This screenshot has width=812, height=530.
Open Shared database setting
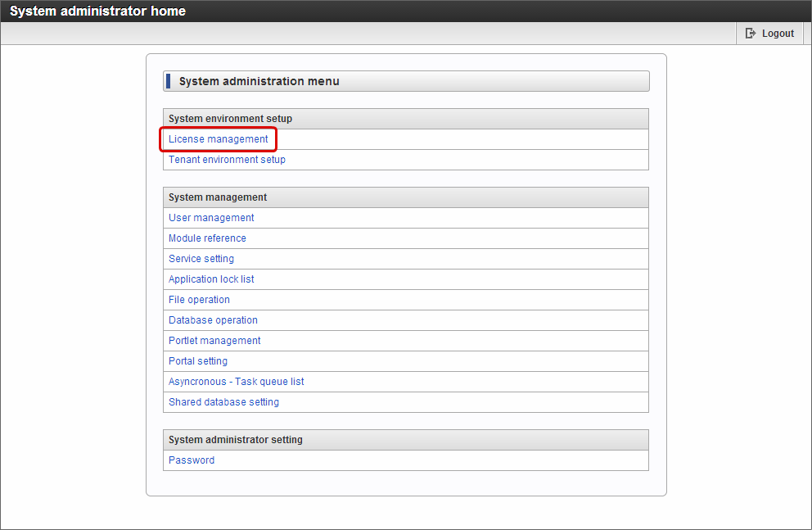coord(223,402)
